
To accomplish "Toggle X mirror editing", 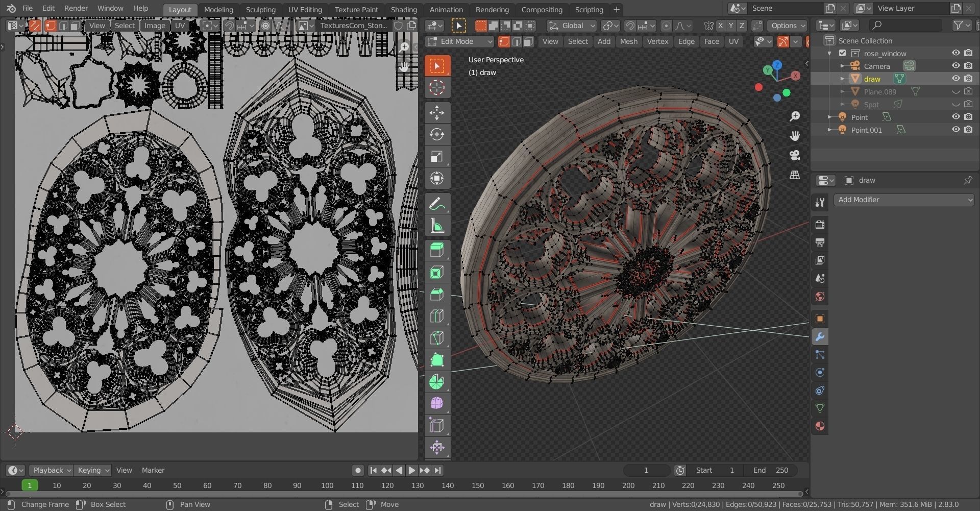I will pyautogui.click(x=720, y=26).
